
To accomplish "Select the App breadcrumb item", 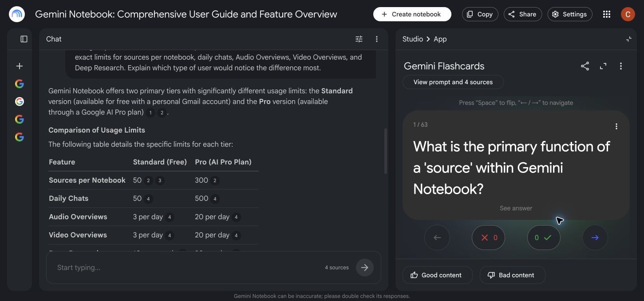I will click(x=440, y=39).
